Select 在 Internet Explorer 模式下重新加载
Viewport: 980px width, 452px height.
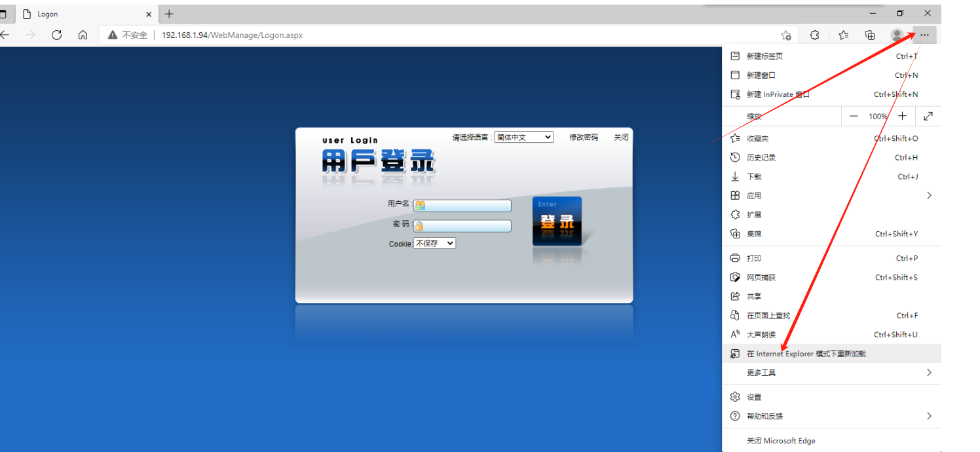point(806,354)
